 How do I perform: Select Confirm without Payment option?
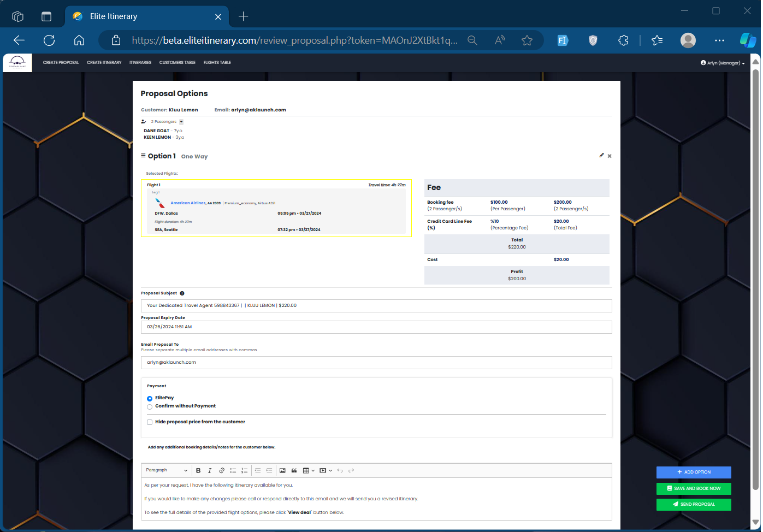(150, 406)
